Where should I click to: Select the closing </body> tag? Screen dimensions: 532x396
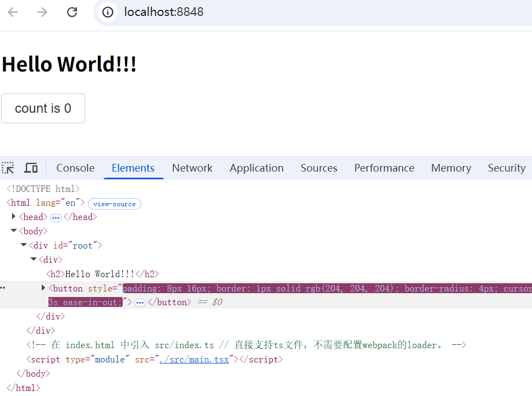33,373
